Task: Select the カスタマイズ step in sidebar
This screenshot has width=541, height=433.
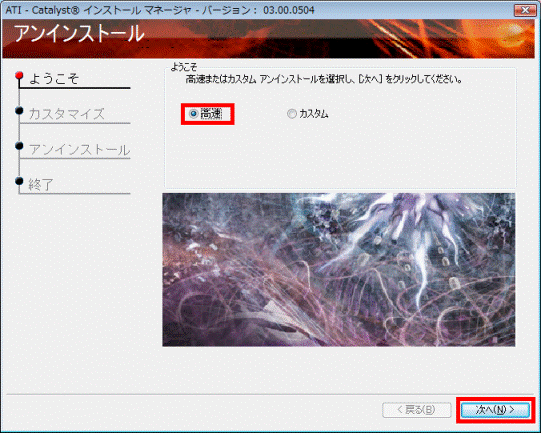Action: coord(67,114)
